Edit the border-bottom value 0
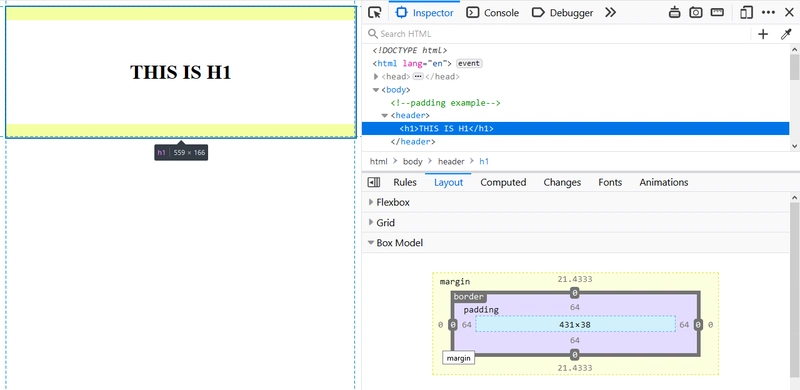Viewport: 800px width, 390px height. pyautogui.click(x=575, y=355)
